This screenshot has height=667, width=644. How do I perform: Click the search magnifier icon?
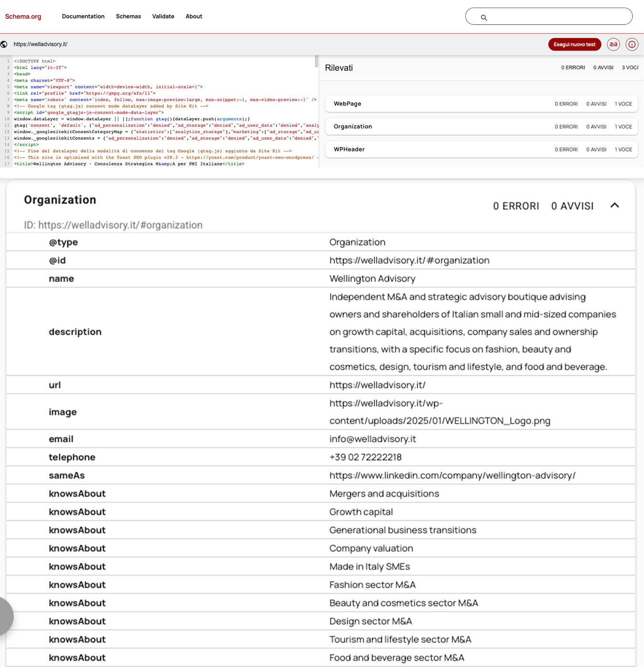483,18
